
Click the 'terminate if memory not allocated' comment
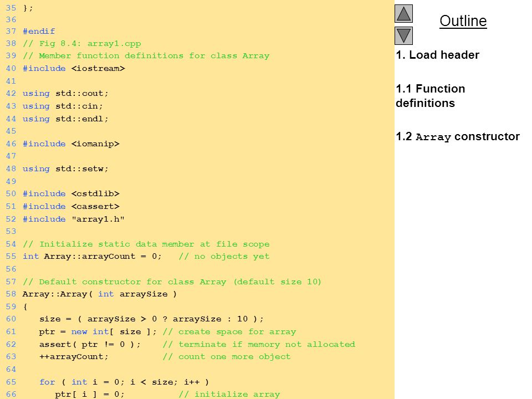tap(259, 344)
